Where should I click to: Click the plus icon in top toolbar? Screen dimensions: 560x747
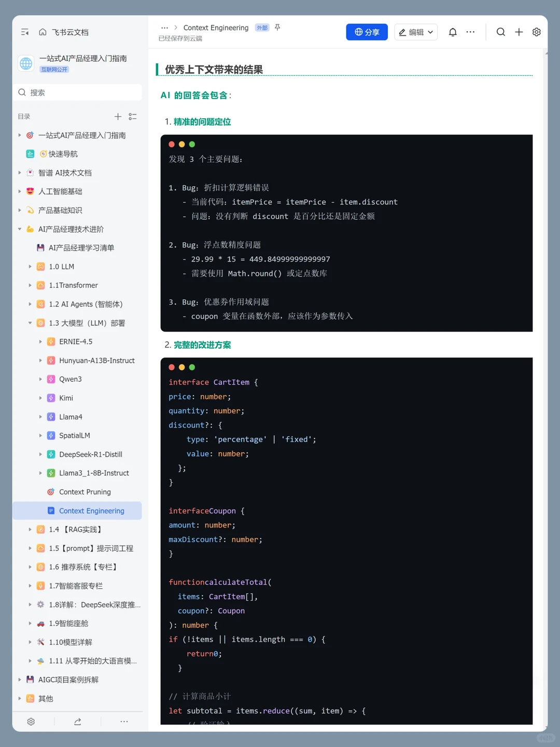519,32
